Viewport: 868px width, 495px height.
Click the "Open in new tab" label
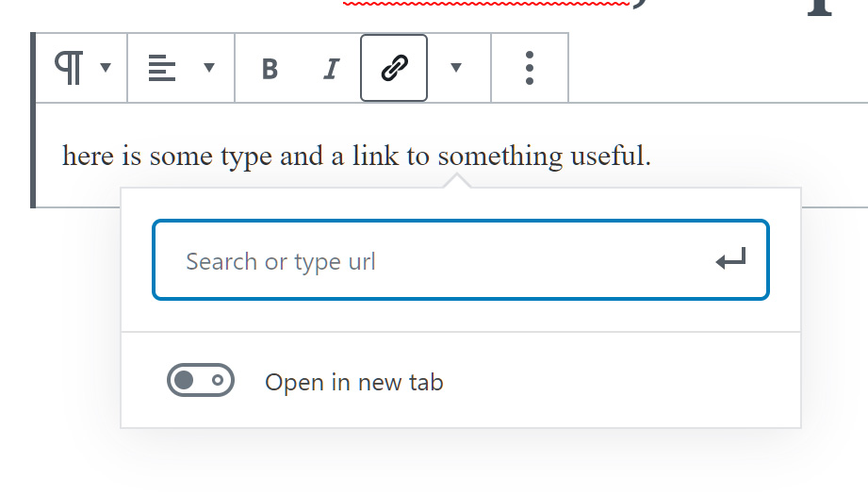[353, 383]
